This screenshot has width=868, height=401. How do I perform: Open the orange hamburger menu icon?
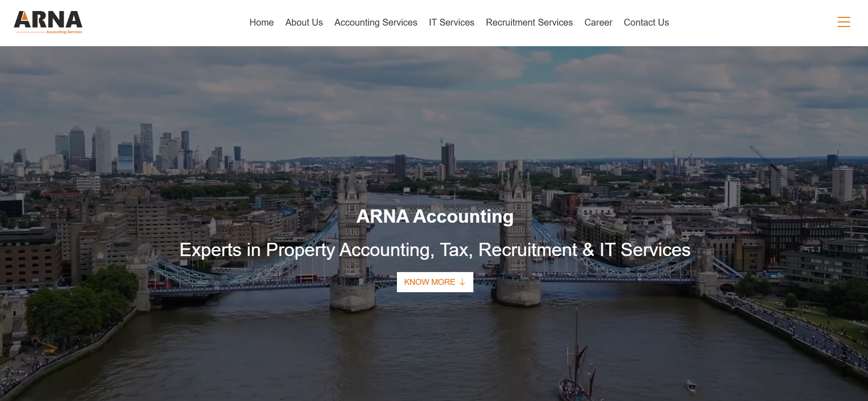click(x=844, y=22)
